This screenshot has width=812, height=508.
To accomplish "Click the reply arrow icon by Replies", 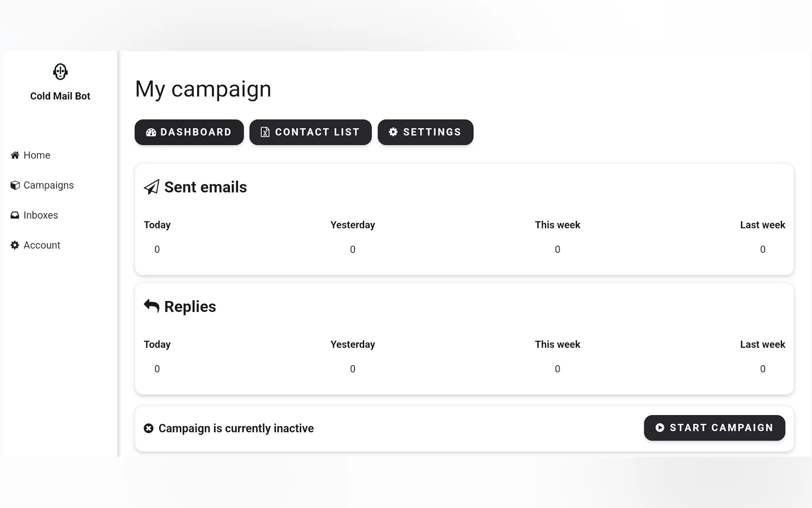I will pos(152,306).
